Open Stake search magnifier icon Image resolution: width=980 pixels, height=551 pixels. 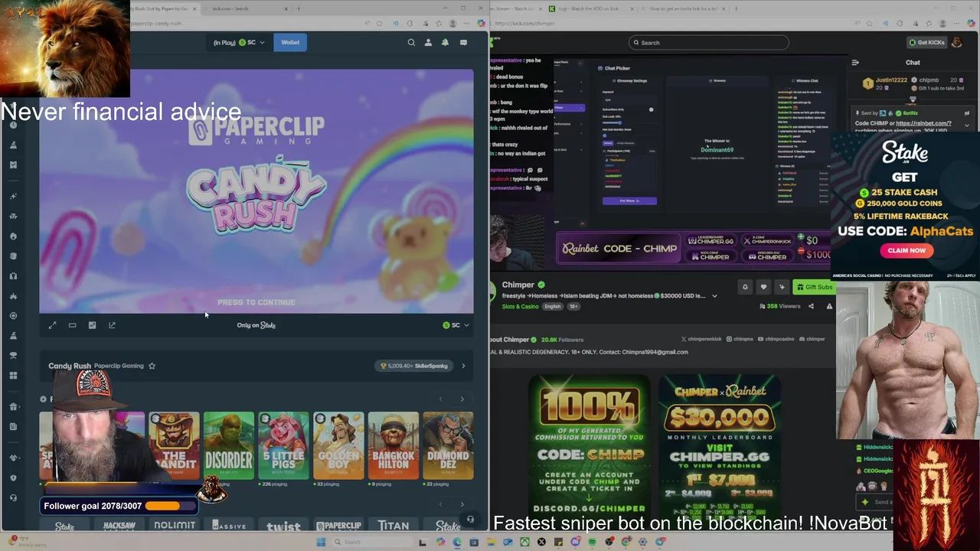[411, 42]
